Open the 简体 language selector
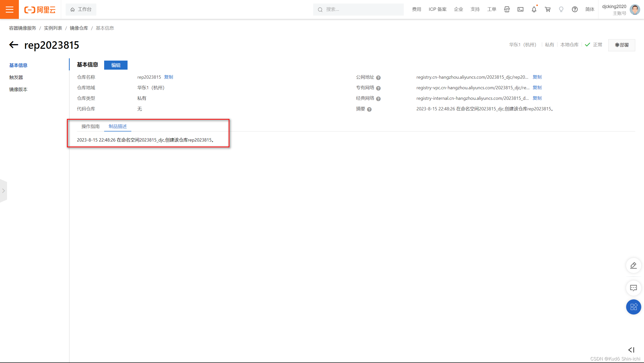This screenshot has height=363, width=644. tap(590, 9)
